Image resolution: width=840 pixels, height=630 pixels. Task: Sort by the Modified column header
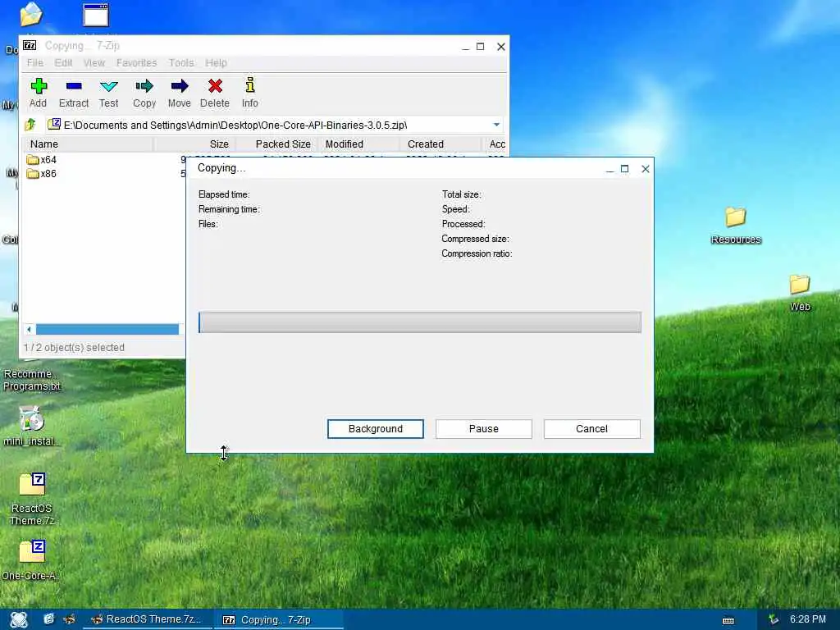click(358, 144)
